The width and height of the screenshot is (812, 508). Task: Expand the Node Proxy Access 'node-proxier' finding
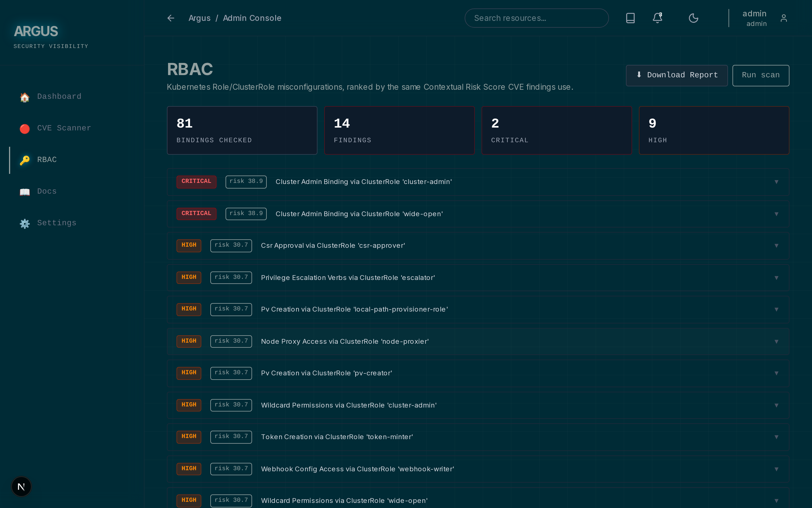point(478,342)
